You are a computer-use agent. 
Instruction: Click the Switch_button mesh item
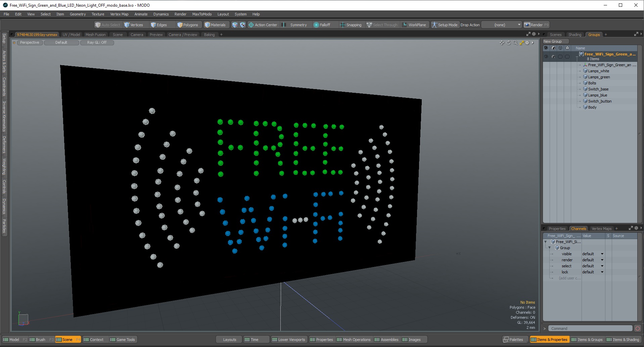[x=600, y=101]
